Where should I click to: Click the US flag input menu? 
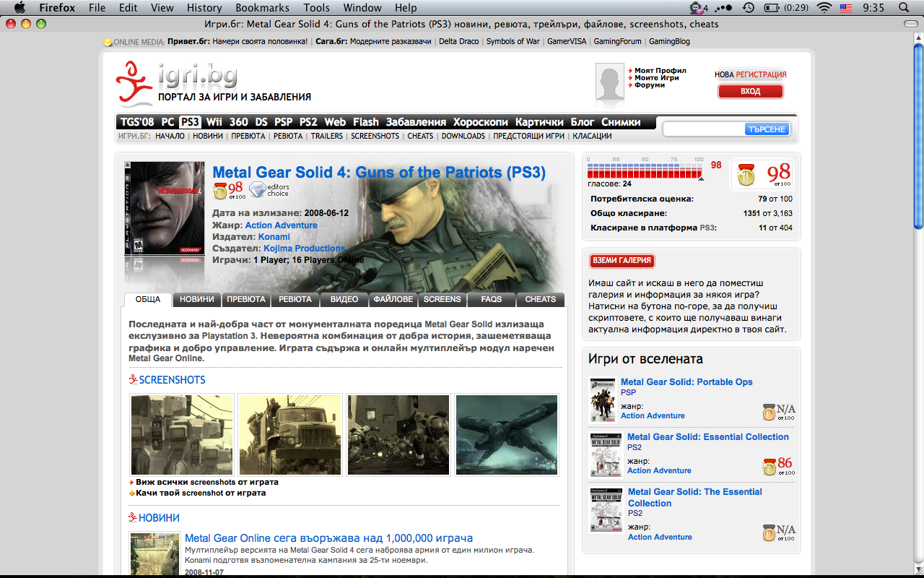coord(846,8)
